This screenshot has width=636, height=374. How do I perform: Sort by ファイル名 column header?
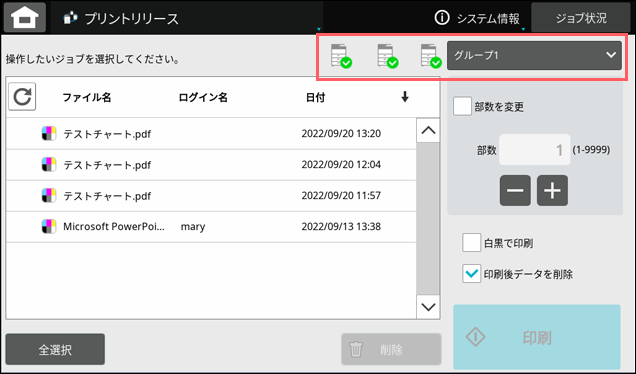click(86, 97)
